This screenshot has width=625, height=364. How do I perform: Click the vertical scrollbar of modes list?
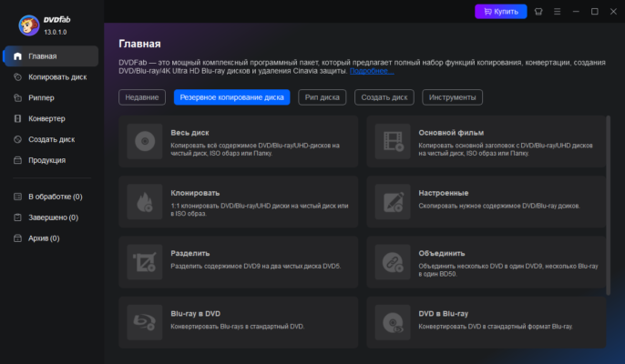point(608,206)
